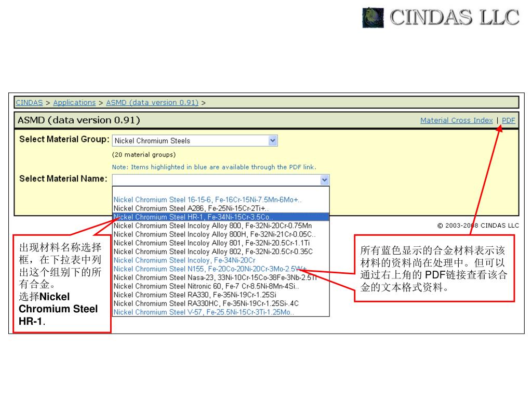This screenshot has height=399, width=532.
Task: Click the blue note about PDF link items
Action: (214, 167)
